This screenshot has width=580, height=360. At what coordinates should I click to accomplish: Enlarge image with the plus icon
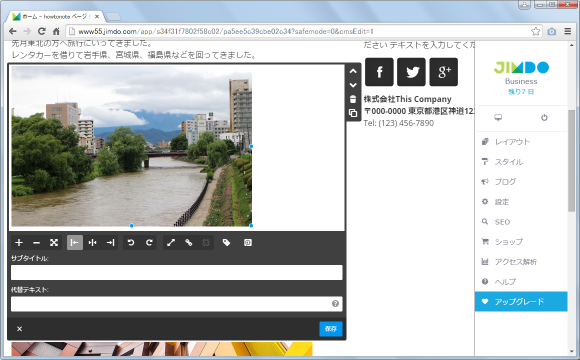(19, 243)
